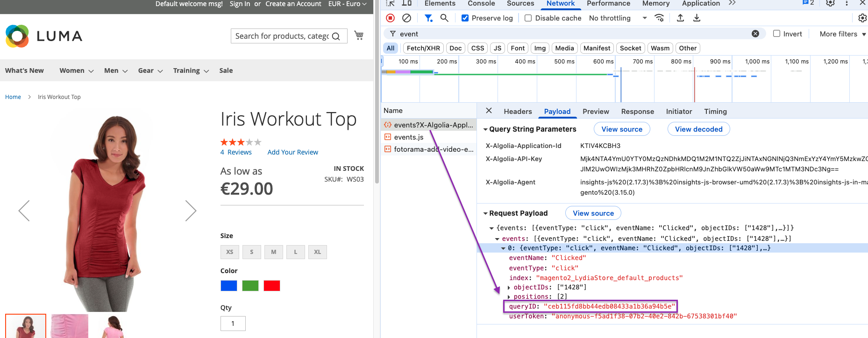Open More filters dropdown

[x=843, y=34]
